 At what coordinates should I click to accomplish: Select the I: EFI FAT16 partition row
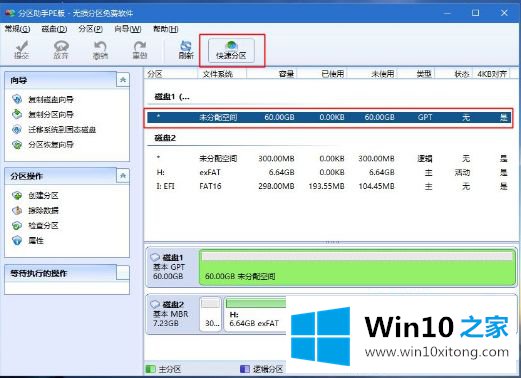[329, 186]
